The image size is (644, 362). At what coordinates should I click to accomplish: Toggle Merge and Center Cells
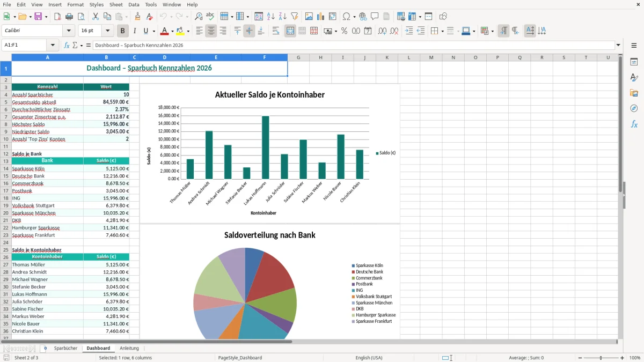point(290,31)
